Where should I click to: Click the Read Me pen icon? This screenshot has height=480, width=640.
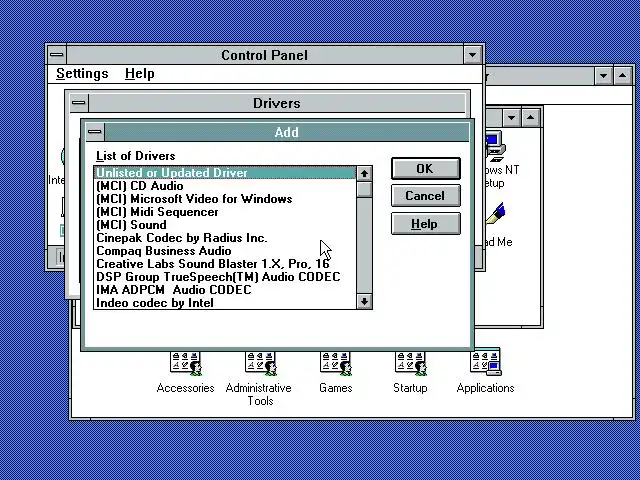pos(496,214)
